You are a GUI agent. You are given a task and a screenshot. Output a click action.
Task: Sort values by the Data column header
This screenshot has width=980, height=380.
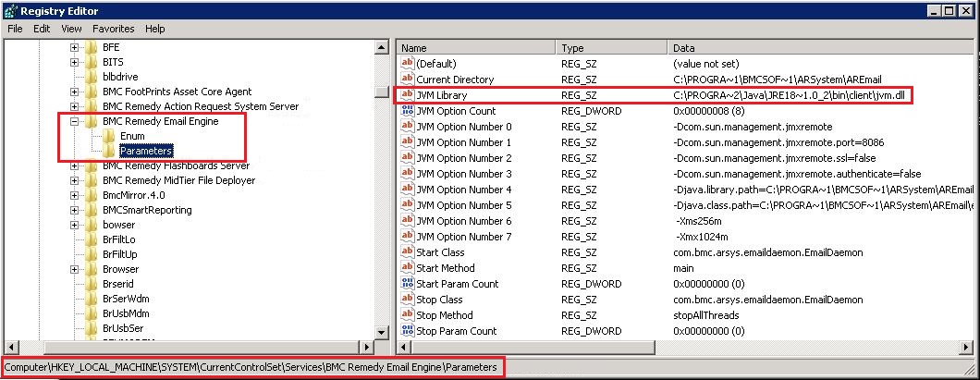pos(821,47)
